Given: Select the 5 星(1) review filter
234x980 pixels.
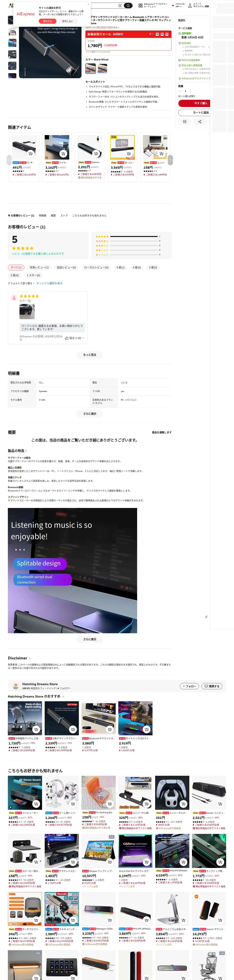Looking at the screenshot, I should point(120,267).
